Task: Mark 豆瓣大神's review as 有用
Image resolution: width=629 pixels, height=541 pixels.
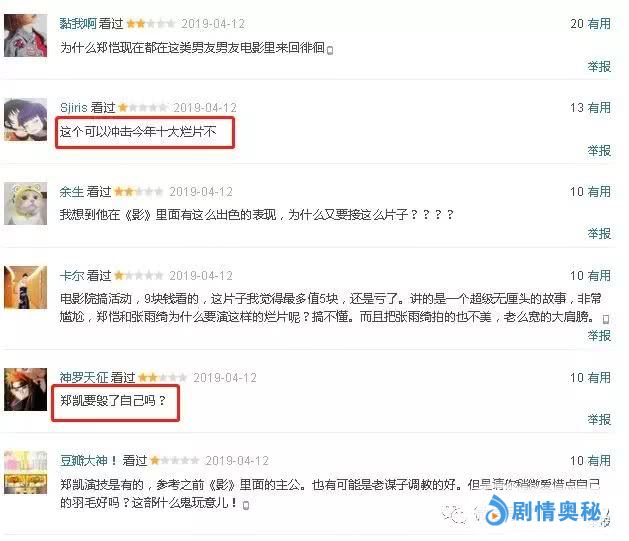Action: pyautogui.click(x=599, y=461)
